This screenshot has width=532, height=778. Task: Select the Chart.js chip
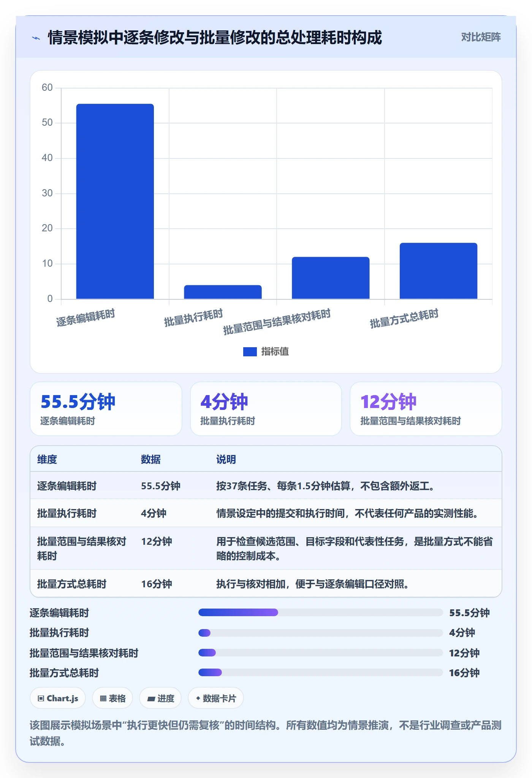click(58, 698)
